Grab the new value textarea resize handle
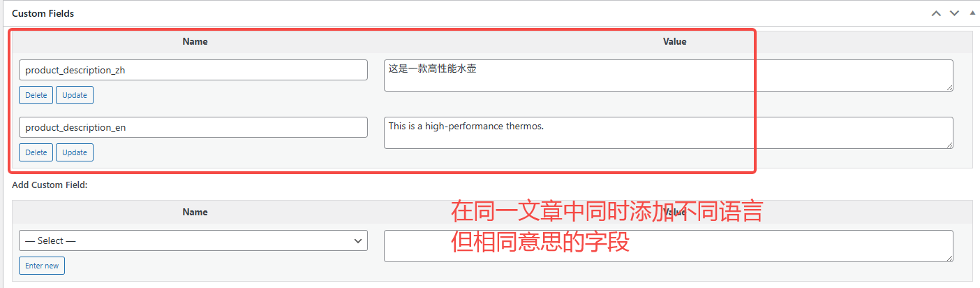 pos(949,259)
